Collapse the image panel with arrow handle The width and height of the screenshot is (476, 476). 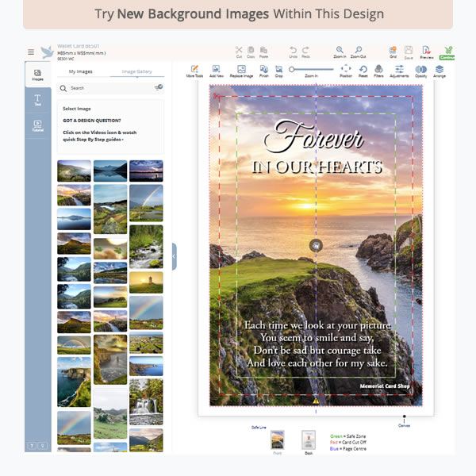[x=175, y=256]
